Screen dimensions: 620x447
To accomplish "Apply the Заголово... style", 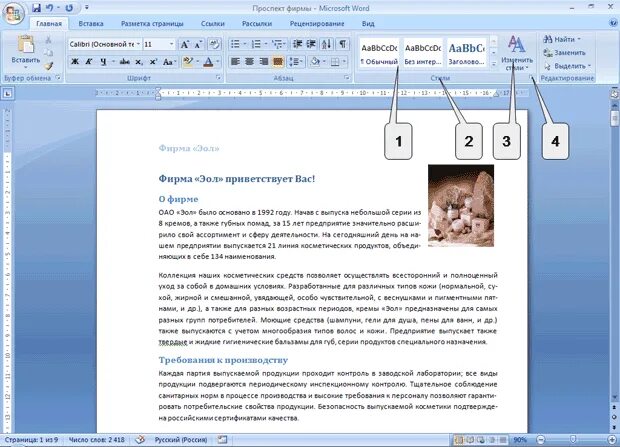I will tap(467, 53).
